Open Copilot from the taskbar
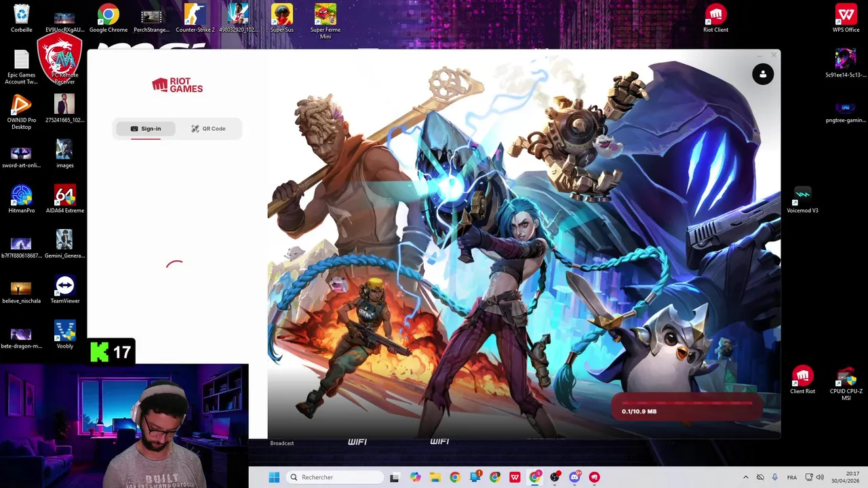Image resolution: width=868 pixels, height=488 pixels. (x=415, y=477)
